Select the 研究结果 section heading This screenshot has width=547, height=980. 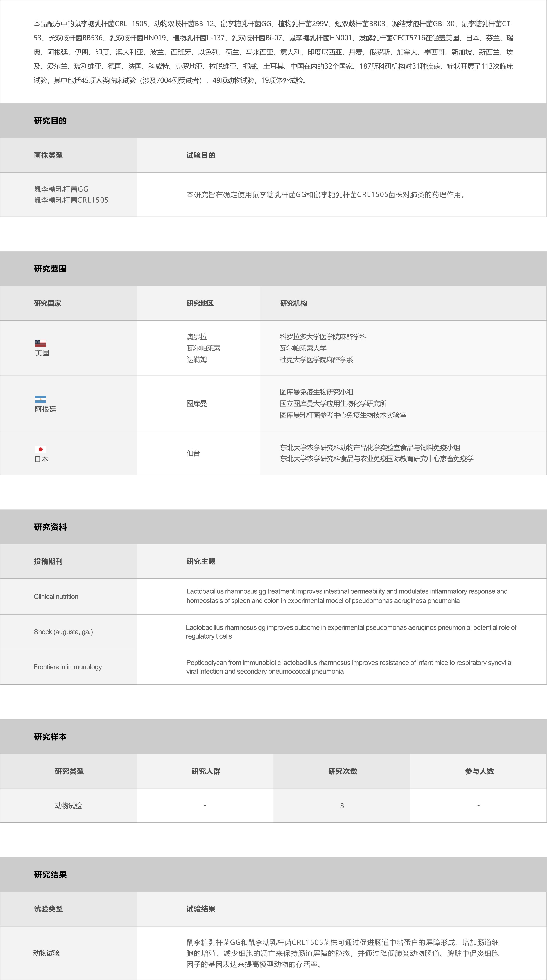[50, 874]
